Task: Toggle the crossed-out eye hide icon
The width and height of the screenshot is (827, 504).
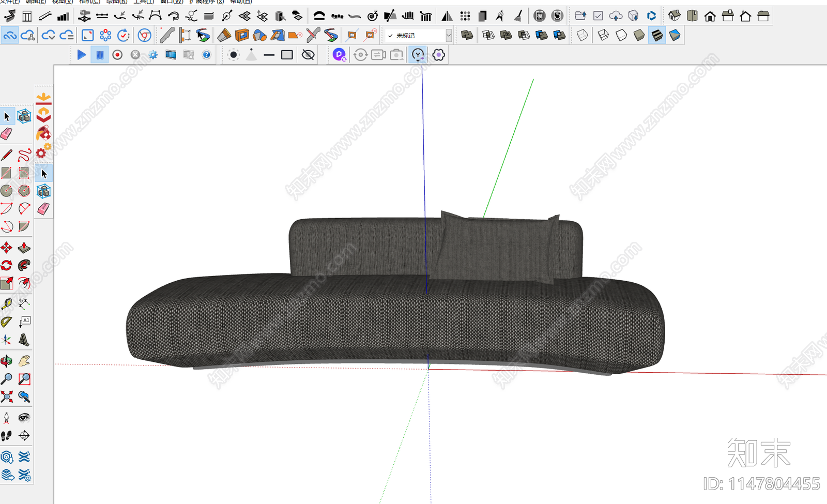Action: point(308,55)
